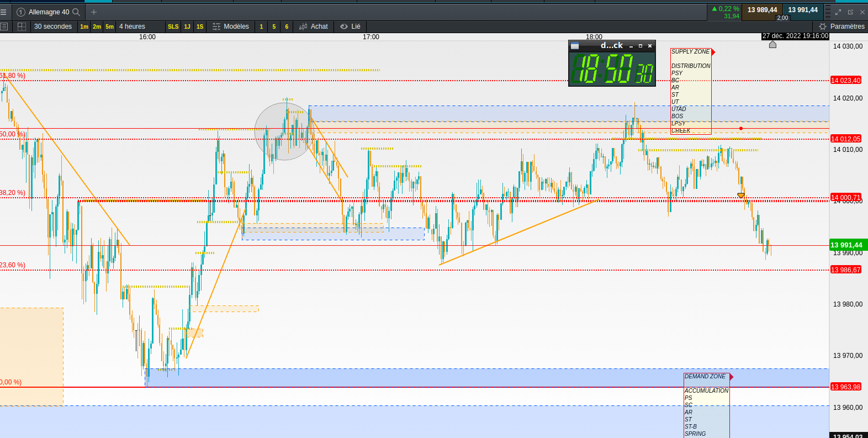868x438 pixels.
Task: Click the chart layout grid icon
Action: pyautogui.click(x=22, y=27)
